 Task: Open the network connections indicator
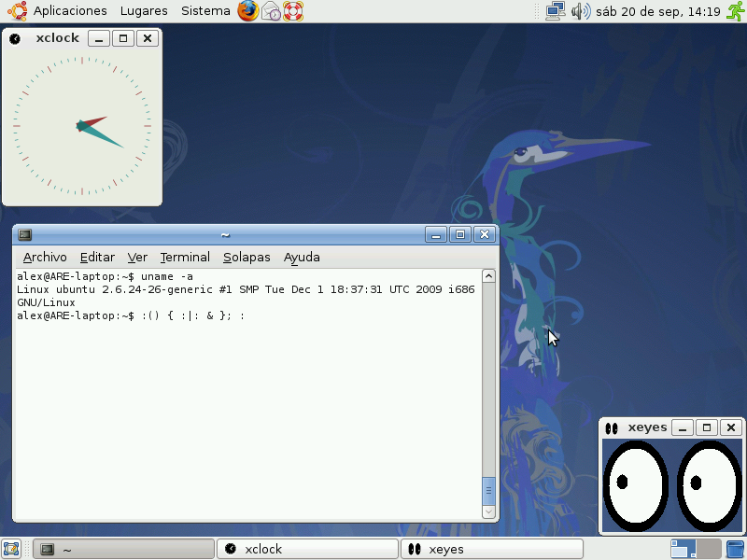[556, 11]
